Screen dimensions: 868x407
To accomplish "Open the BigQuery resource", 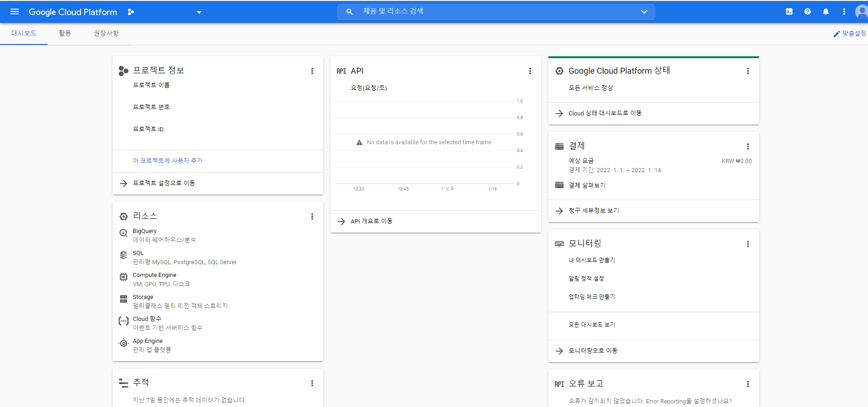I will (145, 231).
